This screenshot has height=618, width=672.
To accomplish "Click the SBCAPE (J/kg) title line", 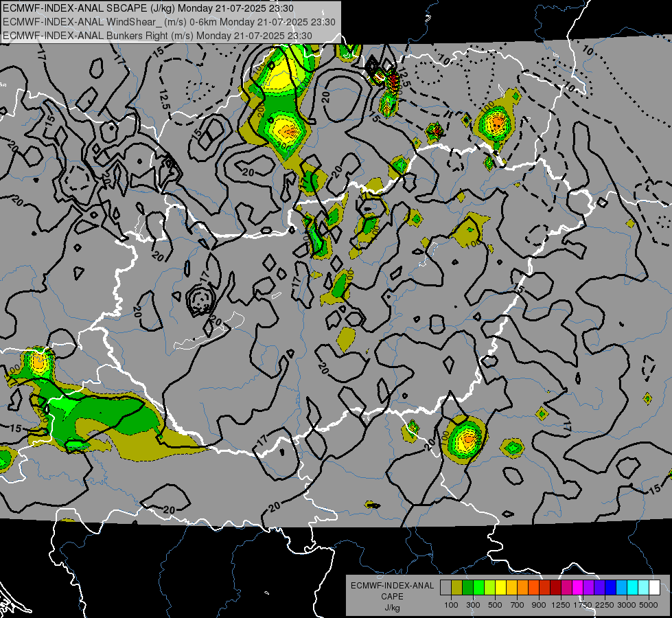I will (148, 8).
